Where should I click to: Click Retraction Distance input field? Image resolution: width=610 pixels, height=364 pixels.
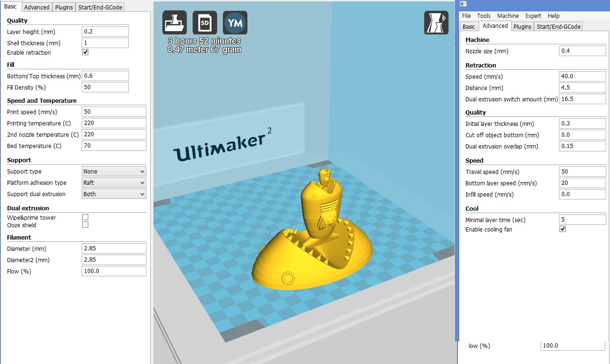(x=582, y=88)
